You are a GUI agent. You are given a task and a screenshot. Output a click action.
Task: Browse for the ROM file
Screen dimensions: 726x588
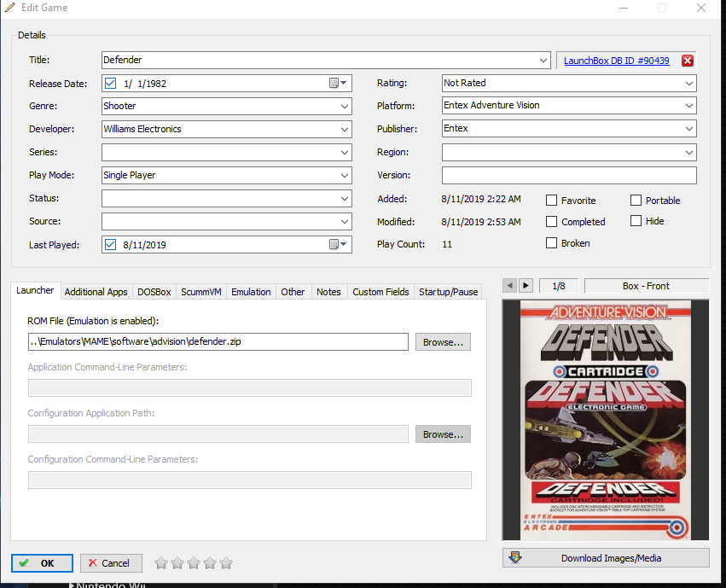click(443, 342)
